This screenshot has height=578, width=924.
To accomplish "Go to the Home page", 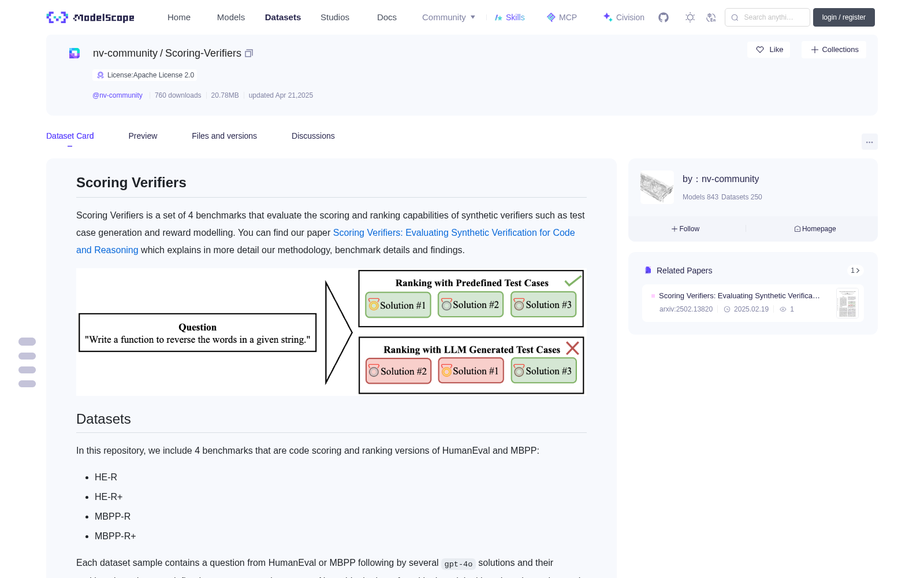I will [x=179, y=17].
